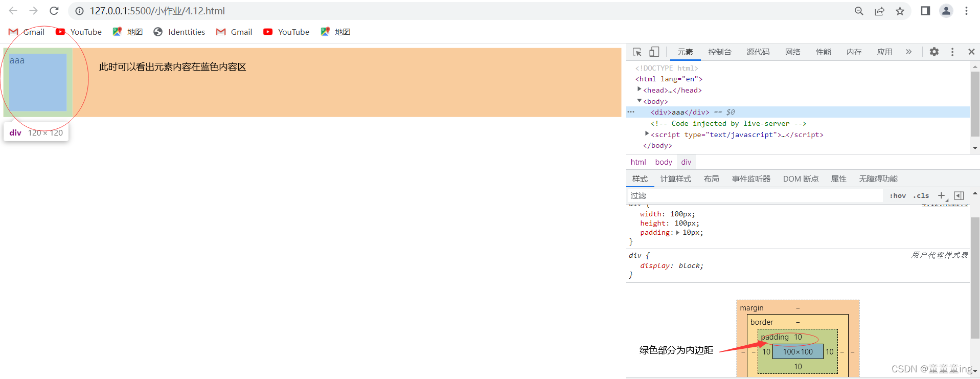The image size is (980, 379).
Task: Select the 计算样式 subtab
Action: [x=676, y=179]
